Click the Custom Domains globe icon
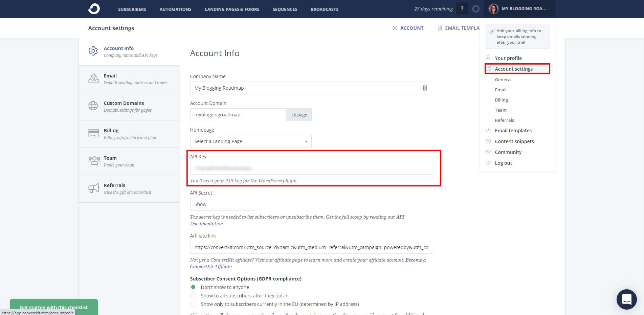The height and width of the screenshot is (315, 644). point(93,106)
